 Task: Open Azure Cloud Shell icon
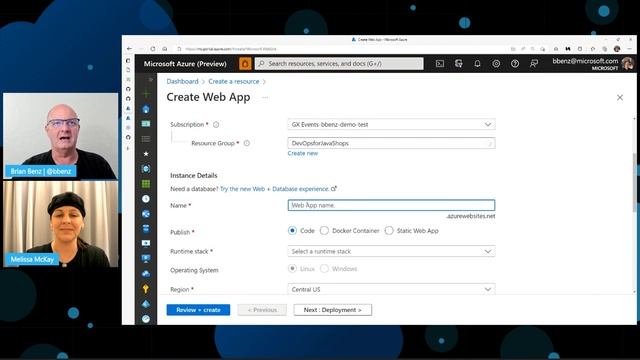point(440,64)
